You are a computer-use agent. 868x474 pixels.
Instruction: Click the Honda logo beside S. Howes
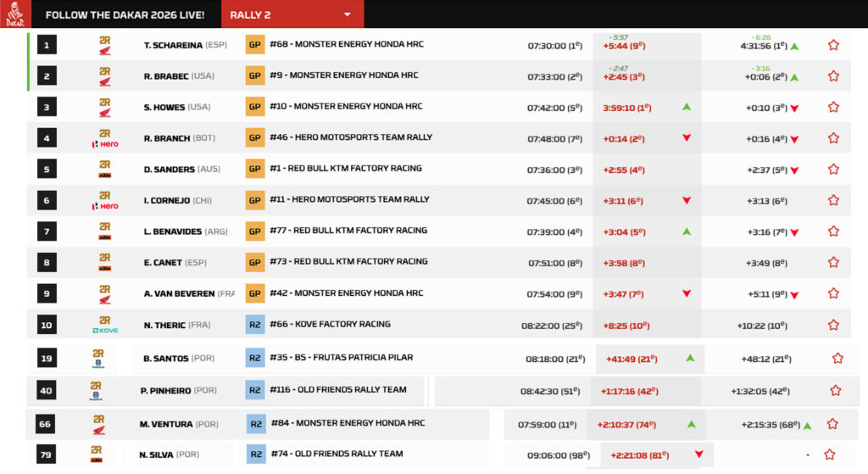pos(104,107)
